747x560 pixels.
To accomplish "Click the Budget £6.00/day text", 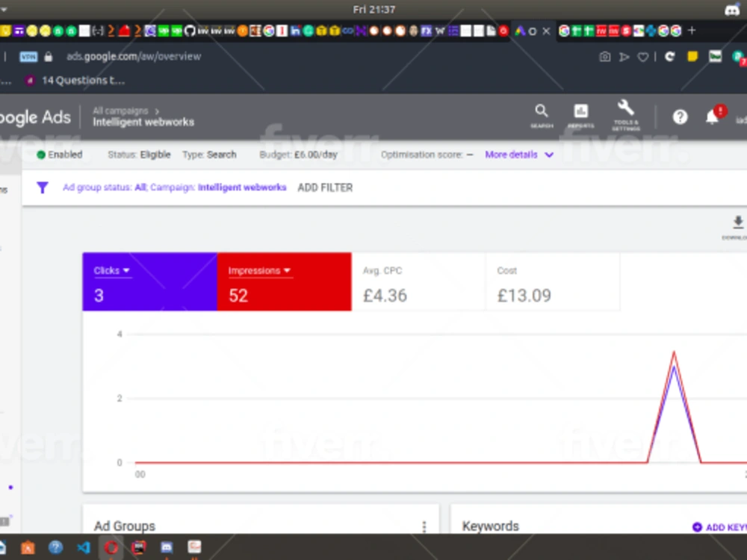I will [x=298, y=155].
